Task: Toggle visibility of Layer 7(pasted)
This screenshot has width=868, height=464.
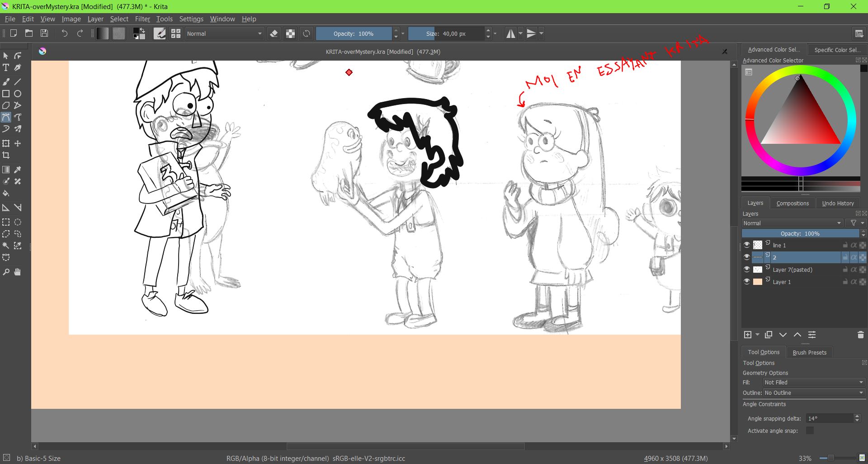Action: (x=747, y=269)
